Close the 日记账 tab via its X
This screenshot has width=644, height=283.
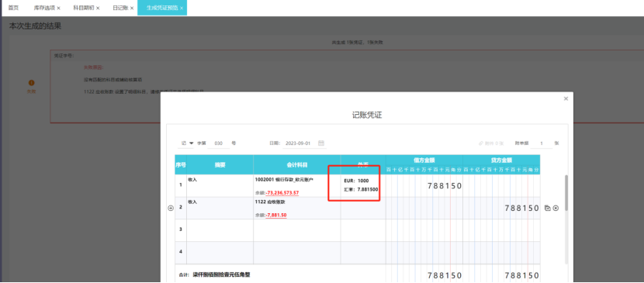pos(132,9)
